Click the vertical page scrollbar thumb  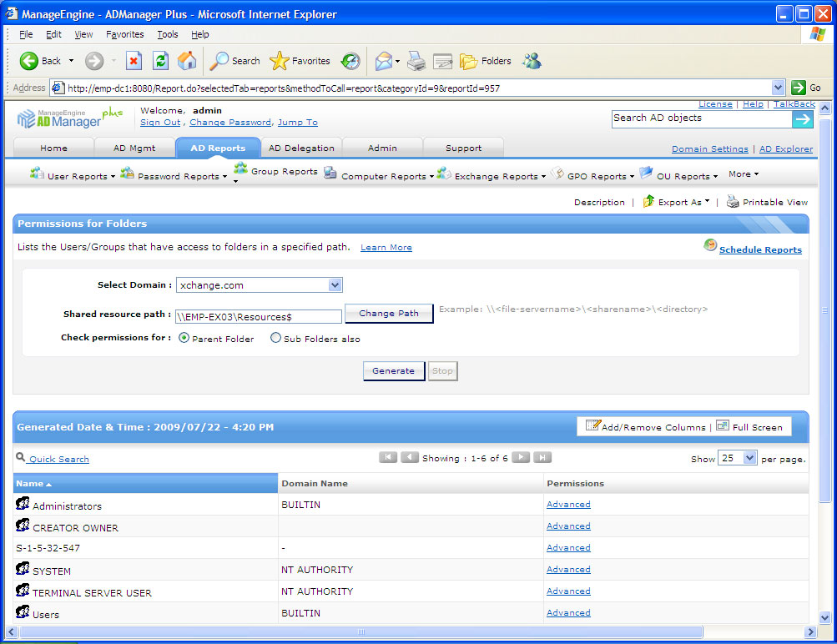pos(824,309)
